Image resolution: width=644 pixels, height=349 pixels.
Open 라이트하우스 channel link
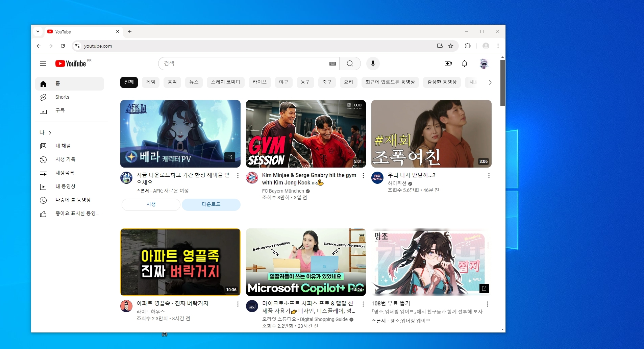coord(151,311)
